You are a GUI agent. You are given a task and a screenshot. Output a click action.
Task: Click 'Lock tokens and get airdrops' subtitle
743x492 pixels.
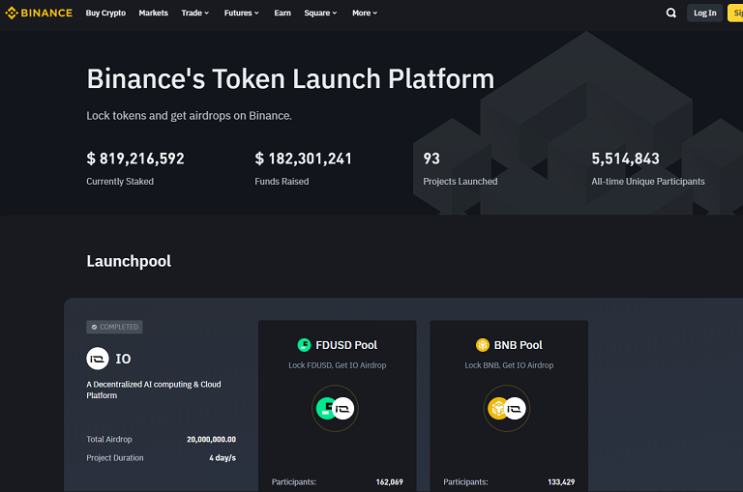[x=189, y=116]
